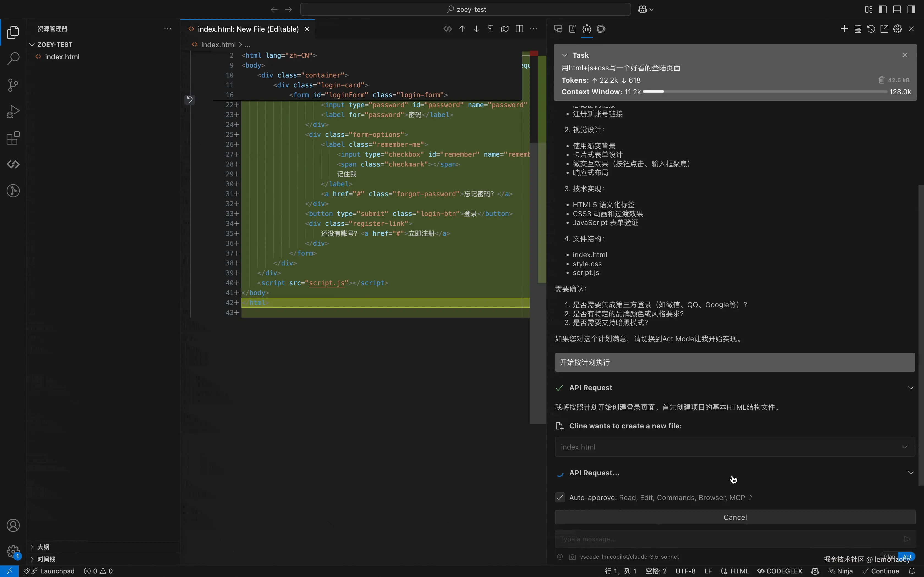Click the context window usage bar
The image size is (924, 577).
click(765, 91)
